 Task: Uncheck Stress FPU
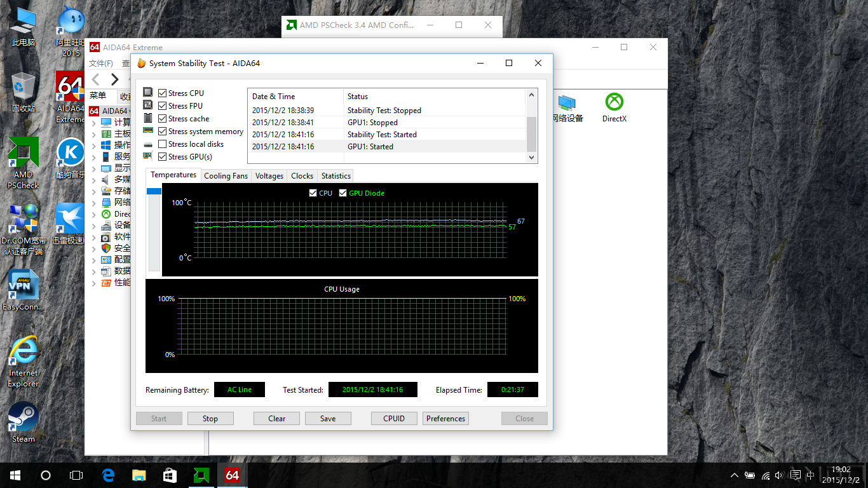point(162,106)
